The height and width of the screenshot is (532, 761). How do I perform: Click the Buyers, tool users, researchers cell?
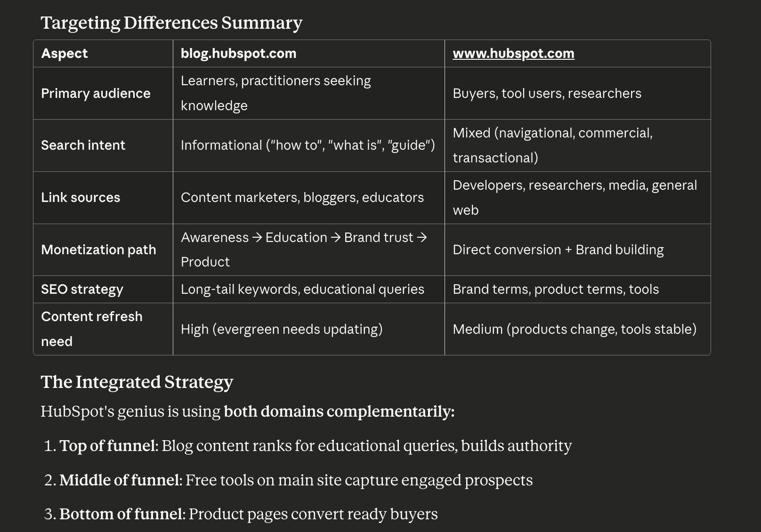pos(547,93)
